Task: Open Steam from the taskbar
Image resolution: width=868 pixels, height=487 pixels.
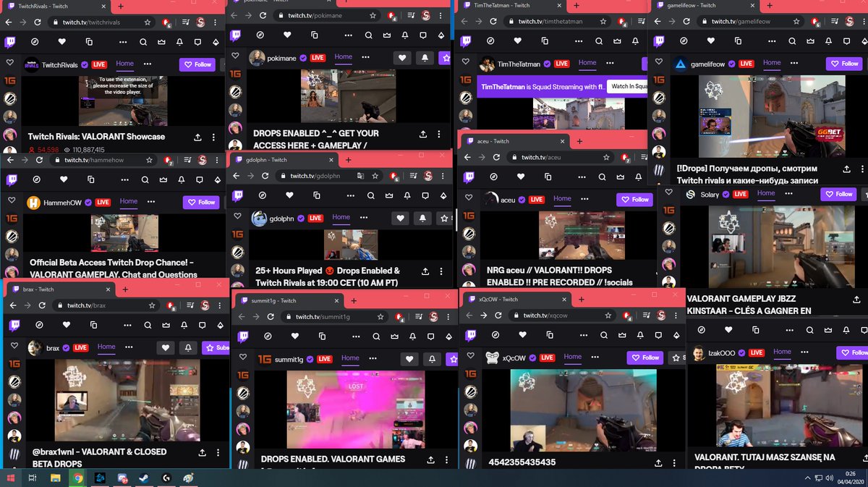Action: [145, 478]
